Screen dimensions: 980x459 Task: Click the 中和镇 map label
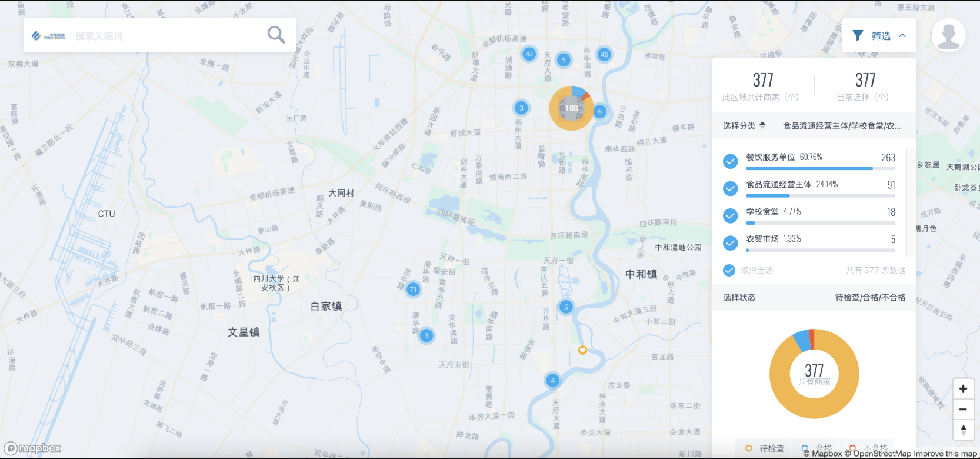[x=641, y=274]
